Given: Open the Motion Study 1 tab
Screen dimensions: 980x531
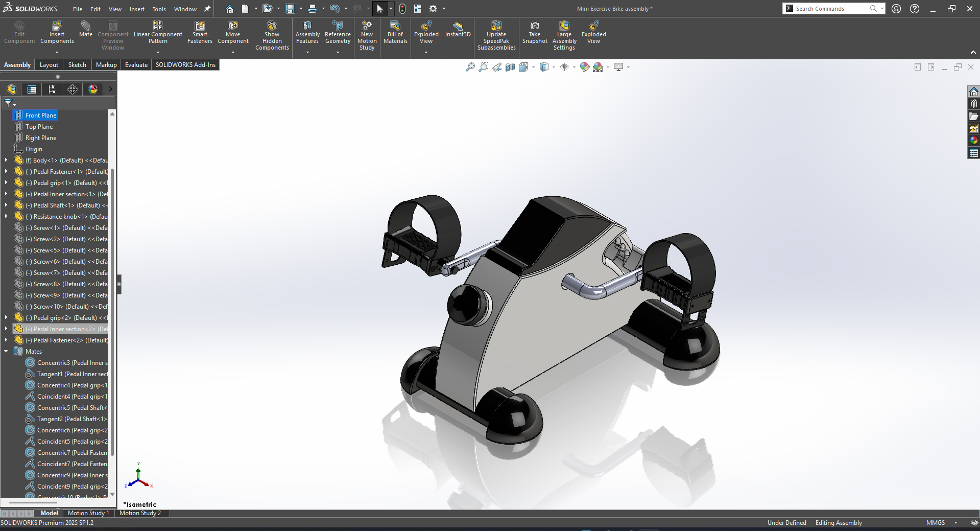Looking at the screenshot, I should click(x=88, y=513).
